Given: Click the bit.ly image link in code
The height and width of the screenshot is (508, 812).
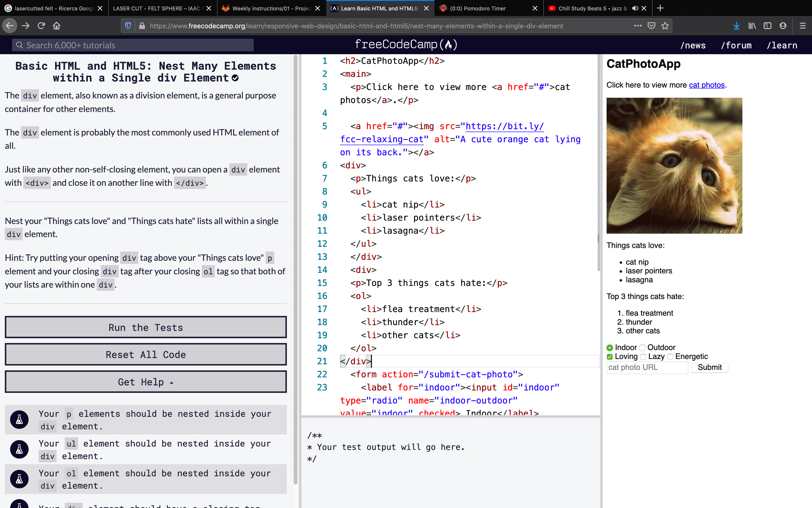Looking at the screenshot, I should (504, 126).
